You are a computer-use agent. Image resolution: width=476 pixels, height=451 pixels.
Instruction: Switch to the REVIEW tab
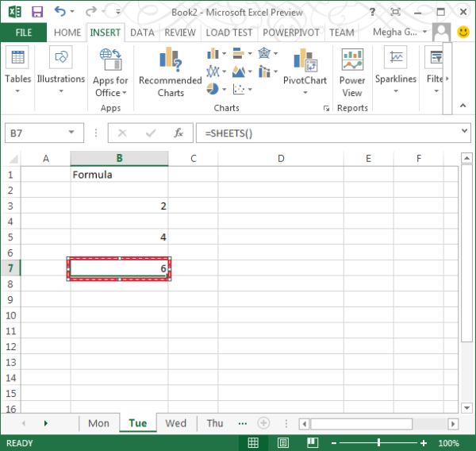click(x=180, y=33)
